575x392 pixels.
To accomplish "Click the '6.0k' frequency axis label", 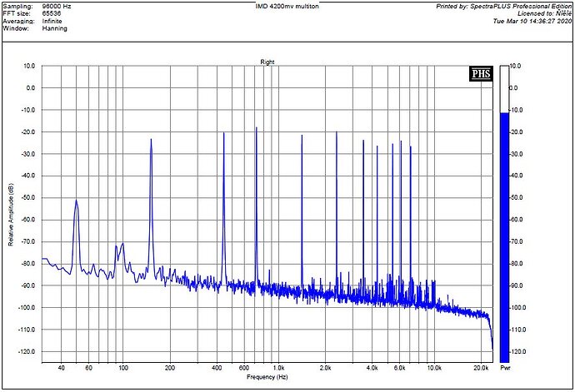I will (399, 368).
